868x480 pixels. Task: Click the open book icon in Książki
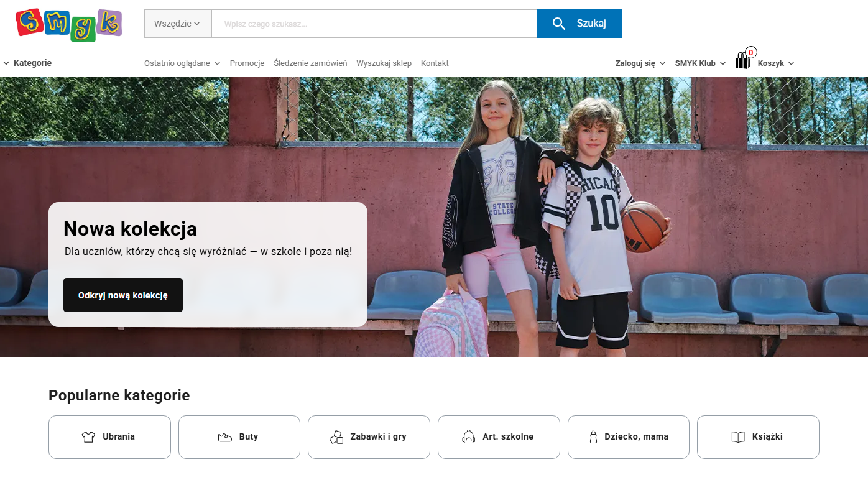[738, 437]
